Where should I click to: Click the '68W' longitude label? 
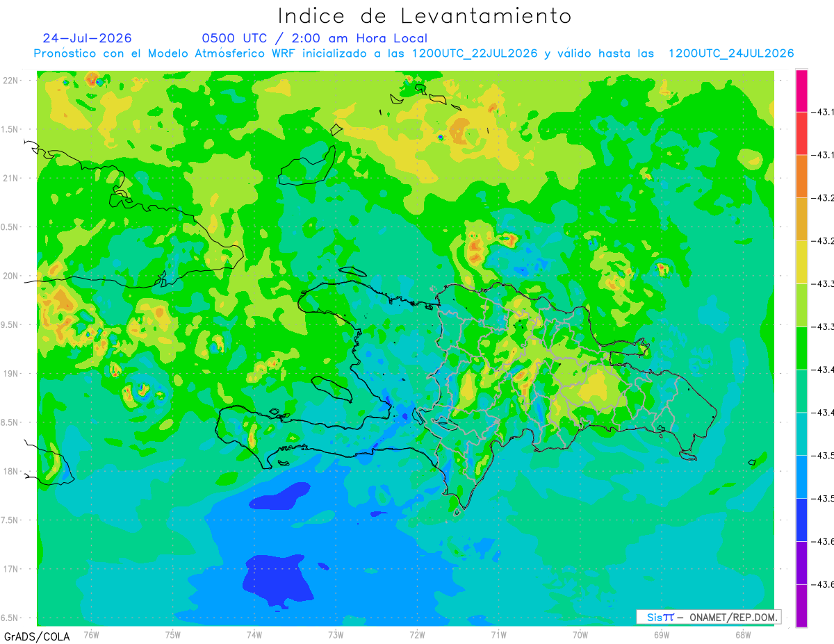pos(743,635)
